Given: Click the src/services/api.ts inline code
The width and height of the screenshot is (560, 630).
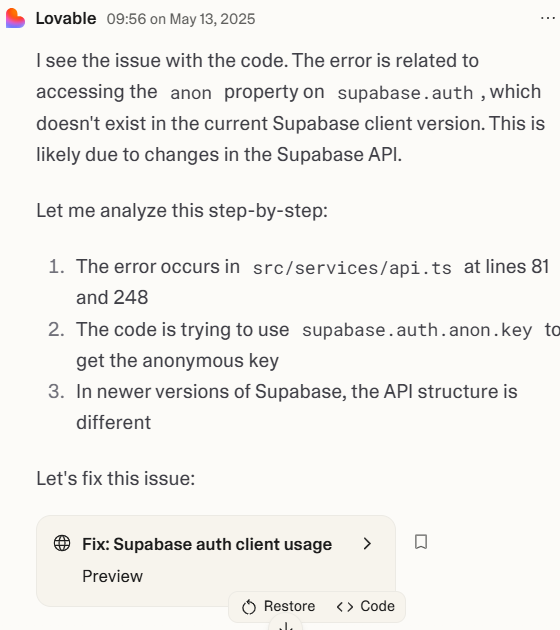Looking at the screenshot, I should 352,268.
